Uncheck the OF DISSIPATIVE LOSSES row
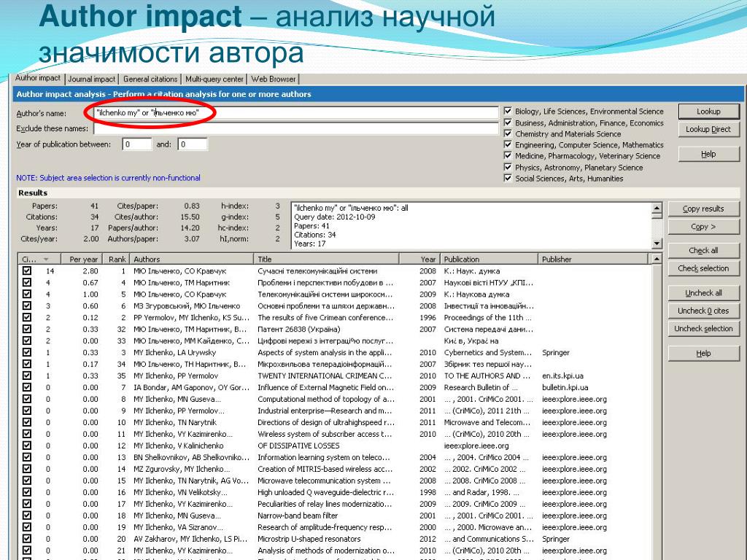This screenshot has height=560, width=747. pyautogui.click(x=27, y=446)
